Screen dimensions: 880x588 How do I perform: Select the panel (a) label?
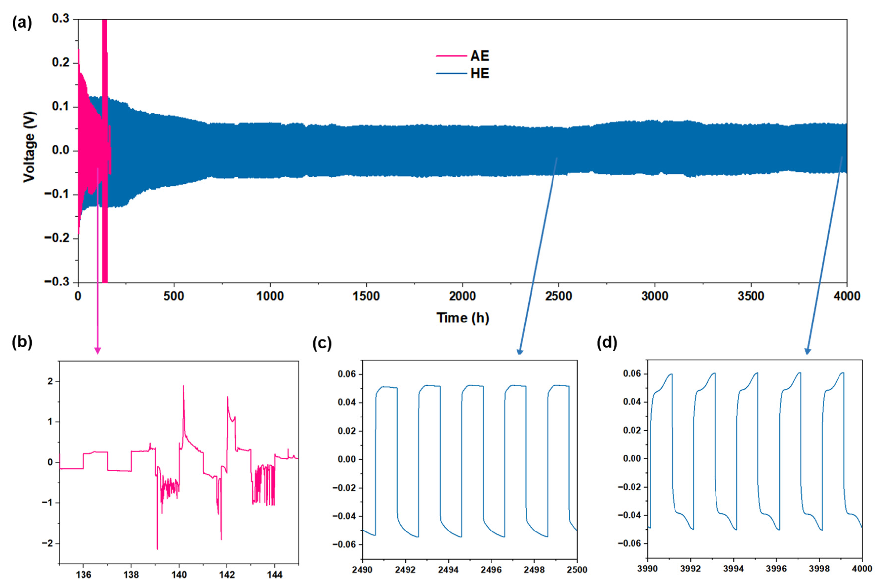point(22,23)
